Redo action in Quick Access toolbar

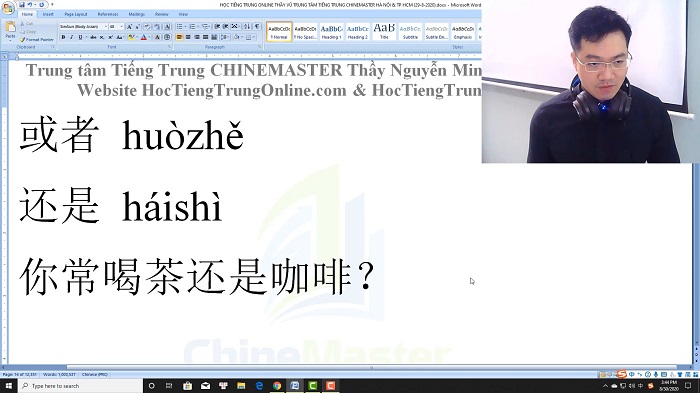click(42, 4)
